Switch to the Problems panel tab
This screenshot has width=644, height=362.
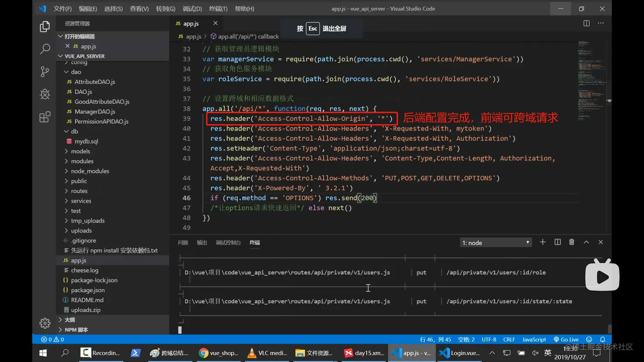[183, 242]
